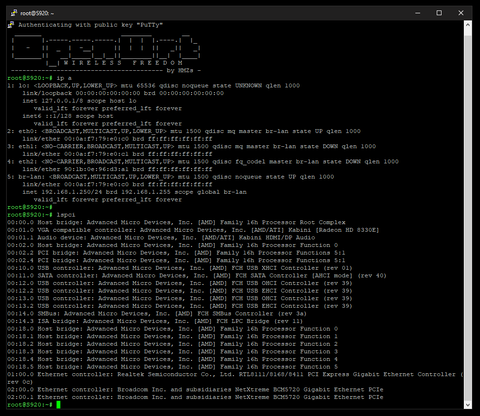Click the Realtek RTL8111 Ethernet controller line
The image size is (480, 416).
[x=235, y=378]
